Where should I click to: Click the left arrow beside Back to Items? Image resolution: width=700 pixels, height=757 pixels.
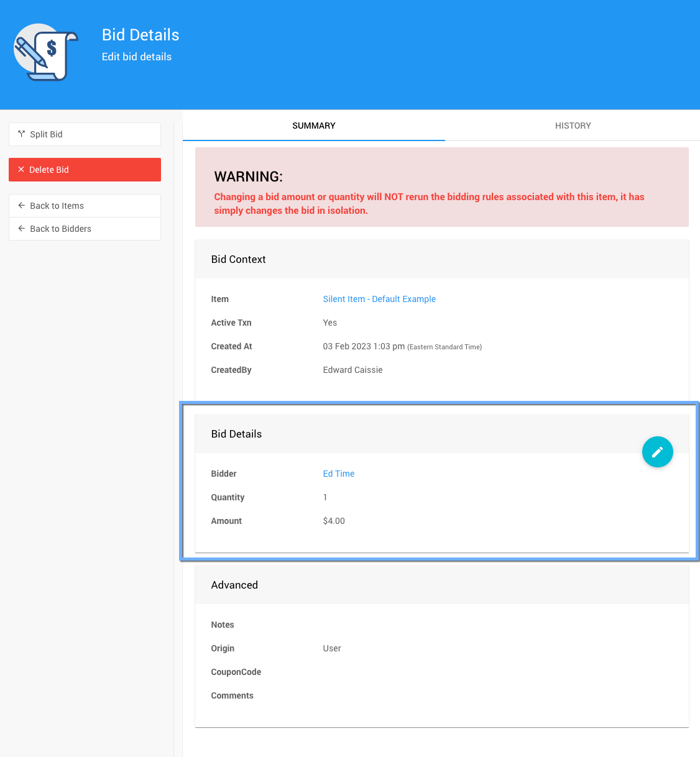(22, 206)
